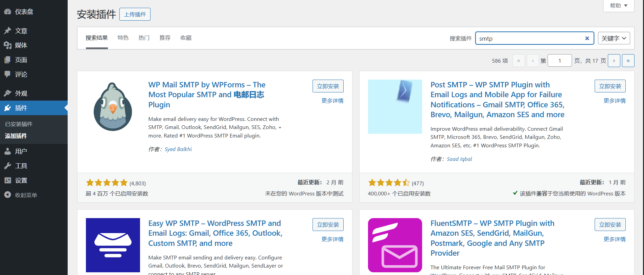The height and width of the screenshot is (275, 644).
Task: Click Post SMTP plugin logo
Action: tap(395, 107)
